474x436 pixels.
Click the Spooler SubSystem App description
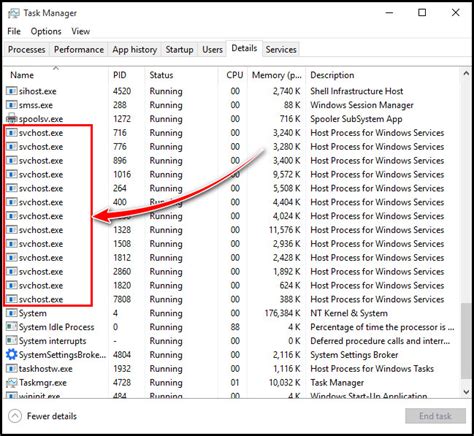[356, 119]
